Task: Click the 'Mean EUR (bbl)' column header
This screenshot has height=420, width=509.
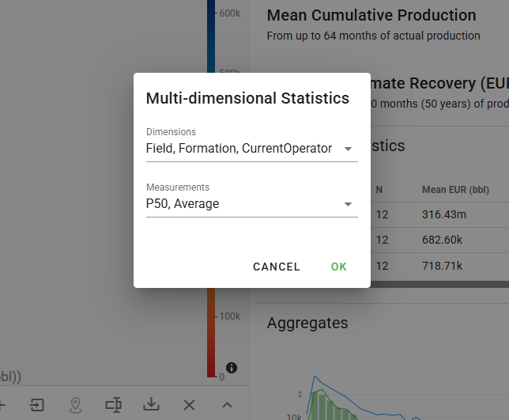Action: 455,190
